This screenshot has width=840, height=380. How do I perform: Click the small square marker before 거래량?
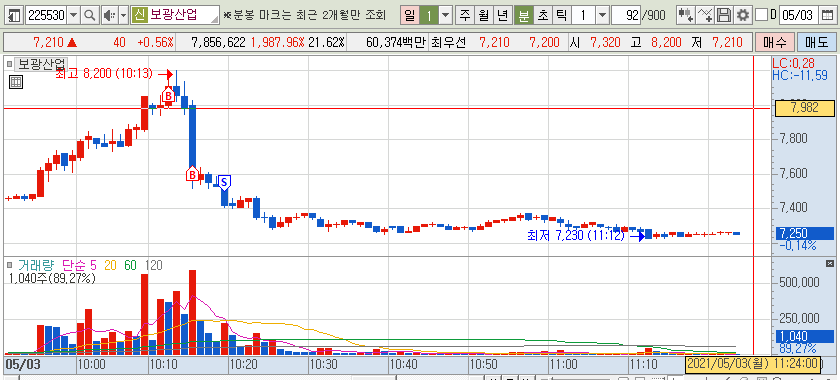(x=10, y=265)
